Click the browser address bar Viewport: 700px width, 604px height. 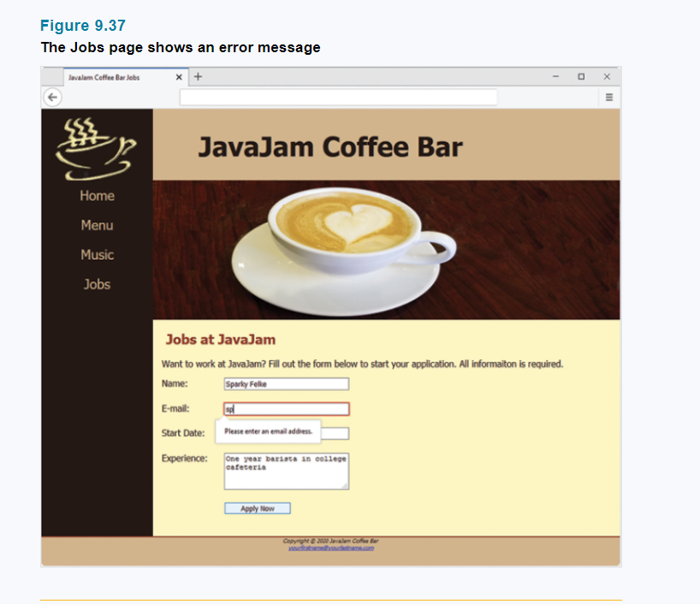coord(338,98)
